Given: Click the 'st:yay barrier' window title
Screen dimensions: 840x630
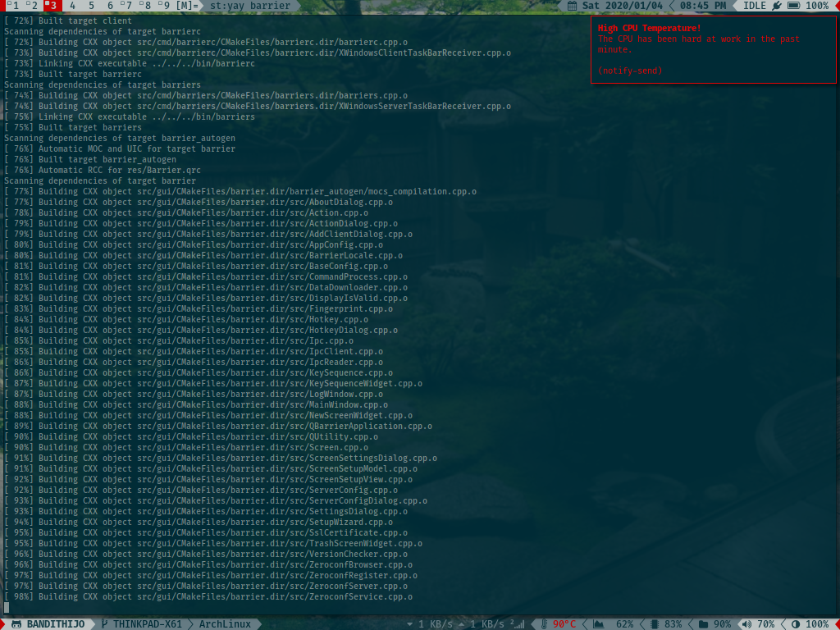Looking at the screenshot, I should point(250,6).
